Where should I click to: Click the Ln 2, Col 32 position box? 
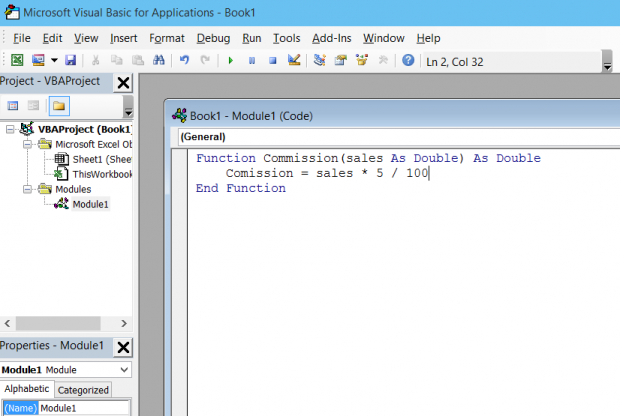click(x=510, y=62)
